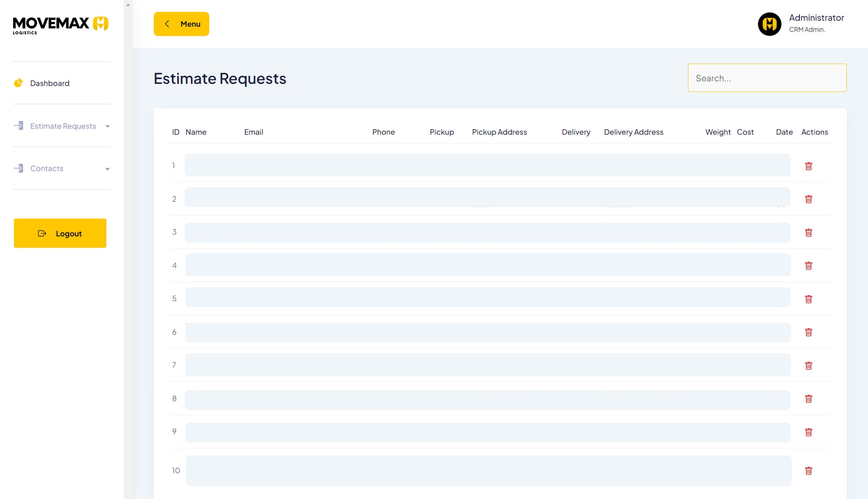The image size is (868, 499).
Task: Delete request row 6
Action: (x=808, y=332)
